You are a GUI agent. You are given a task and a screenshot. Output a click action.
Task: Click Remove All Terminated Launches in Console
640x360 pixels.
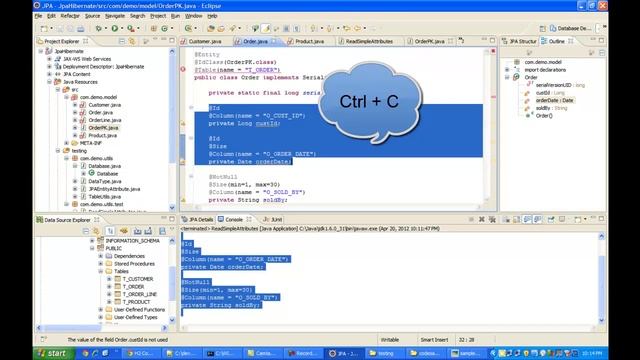pyautogui.click(x=492, y=220)
